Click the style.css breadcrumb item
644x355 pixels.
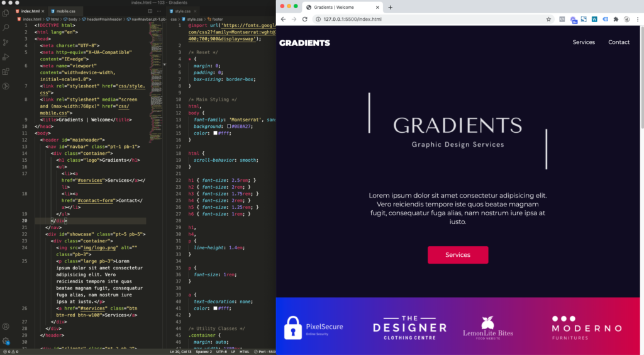pos(192,19)
